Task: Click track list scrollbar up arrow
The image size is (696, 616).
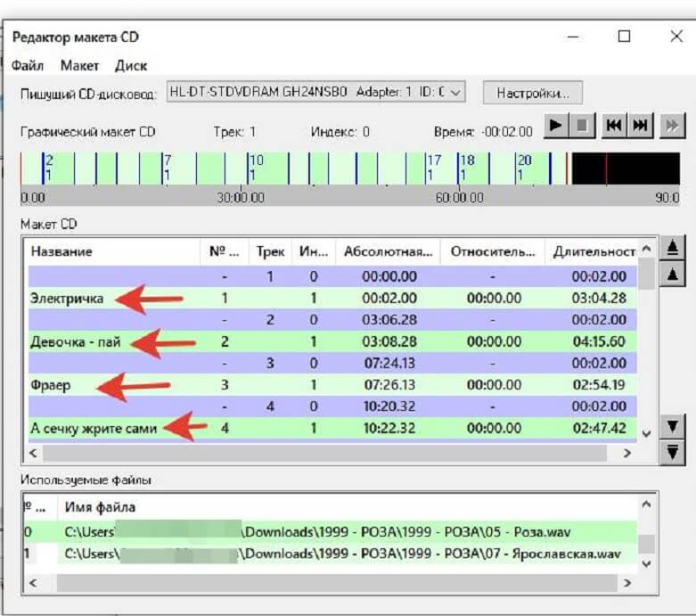Action: (647, 249)
